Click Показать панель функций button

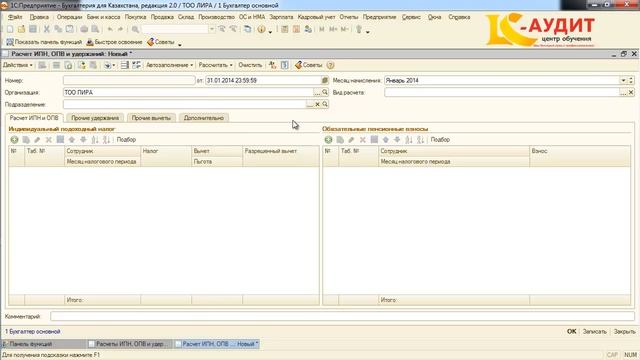44,42
